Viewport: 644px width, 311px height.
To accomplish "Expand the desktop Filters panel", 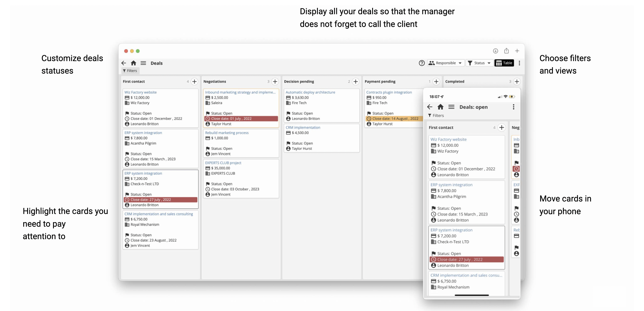I will point(130,71).
